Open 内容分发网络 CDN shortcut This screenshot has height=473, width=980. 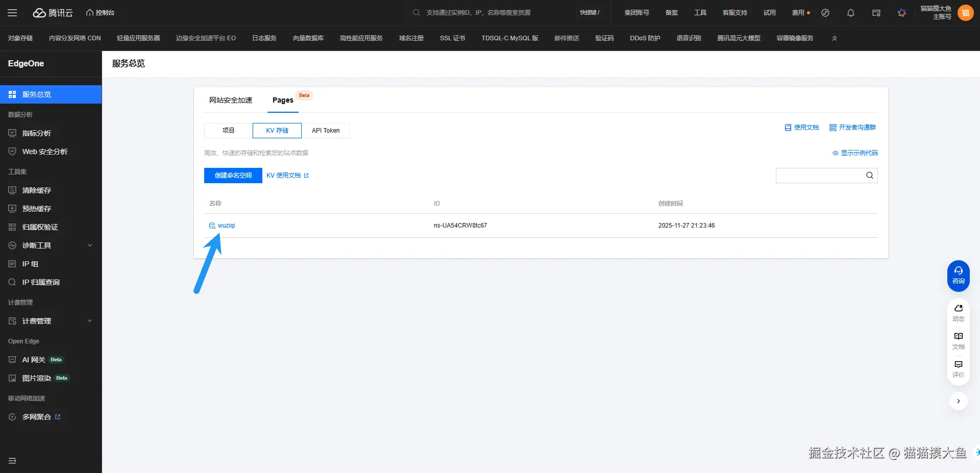click(75, 38)
